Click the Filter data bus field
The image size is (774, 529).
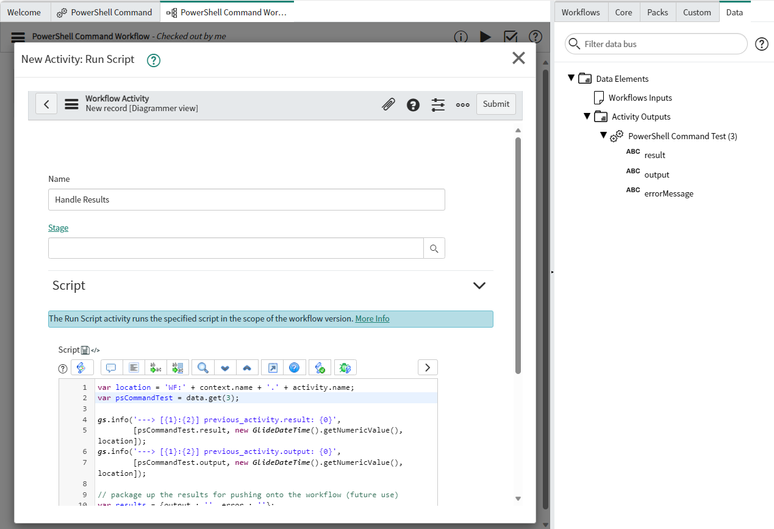point(656,44)
